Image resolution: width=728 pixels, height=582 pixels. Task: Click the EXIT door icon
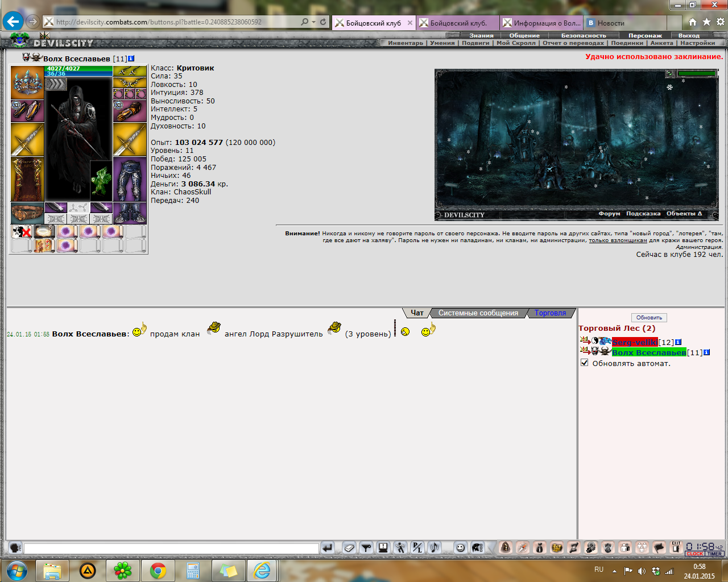tap(676, 548)
